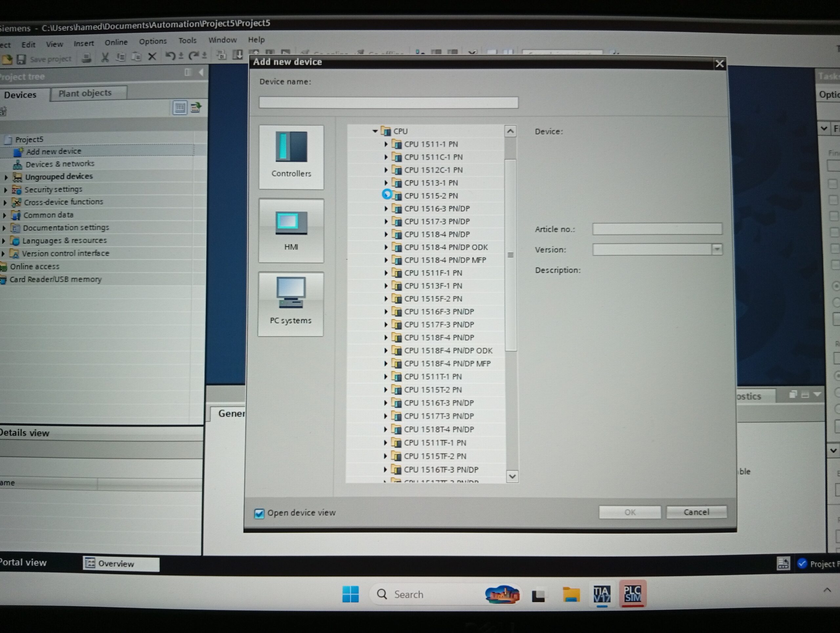Image resolution: width=840 pixels, height=633 pixels.
Task: Expand CPU 1517-3 PN/DP node
Action: coord(386,222)
